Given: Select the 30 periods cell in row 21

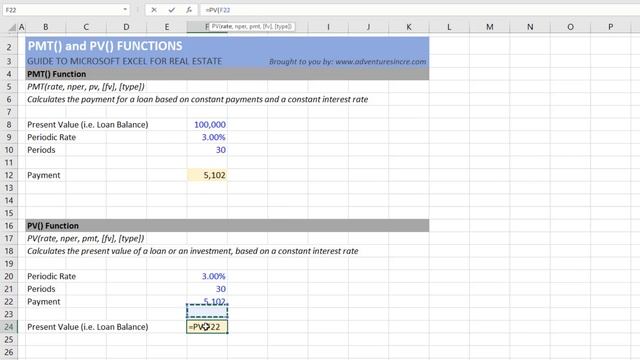Looking at the screenshot, I should click(x=207, y=289).
